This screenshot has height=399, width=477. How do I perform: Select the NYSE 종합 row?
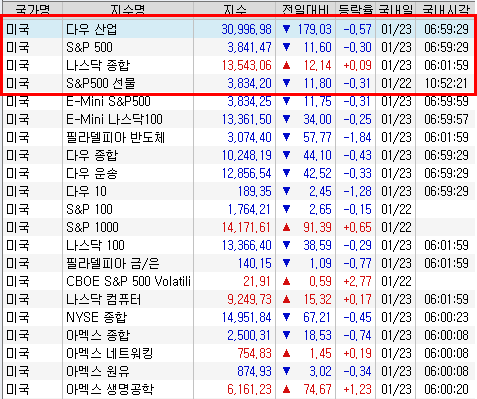coord(239,317)
